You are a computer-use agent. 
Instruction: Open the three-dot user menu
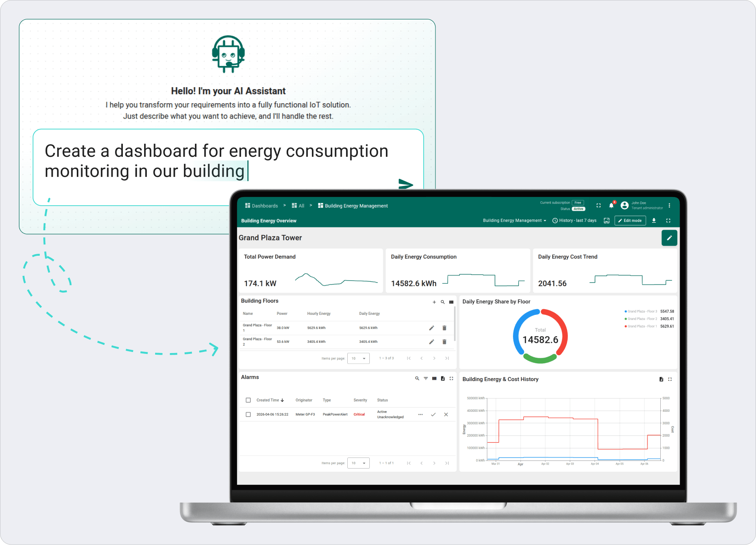669,205
